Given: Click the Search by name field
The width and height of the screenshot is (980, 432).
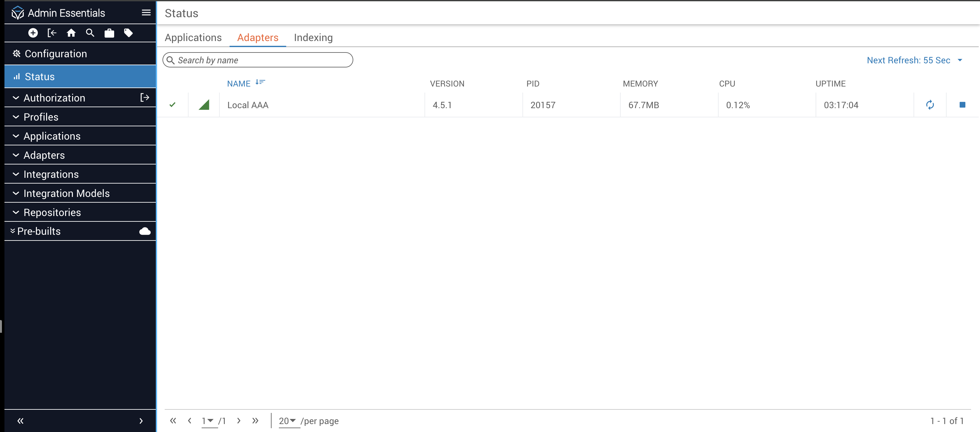Looking at the screenshot, I should [x=263, y=60].
